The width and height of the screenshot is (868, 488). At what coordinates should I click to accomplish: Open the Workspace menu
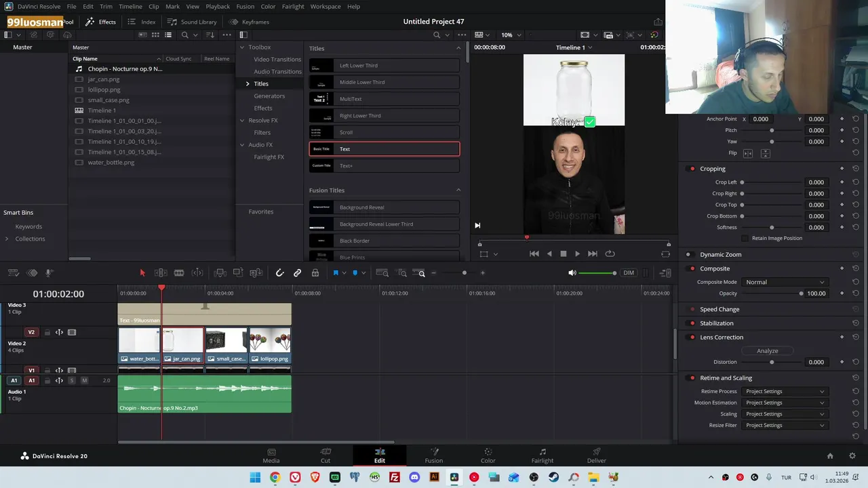click(x=325, y=6)
